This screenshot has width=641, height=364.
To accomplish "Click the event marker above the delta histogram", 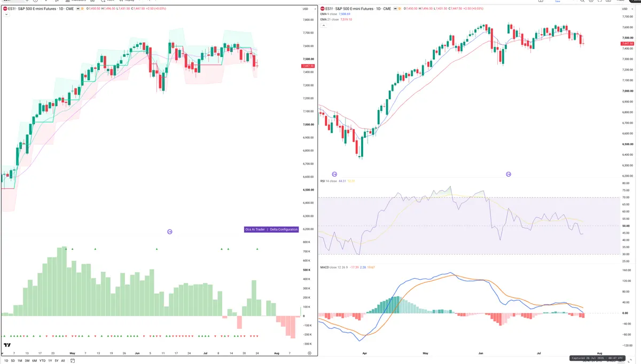I will pos(170,232).
